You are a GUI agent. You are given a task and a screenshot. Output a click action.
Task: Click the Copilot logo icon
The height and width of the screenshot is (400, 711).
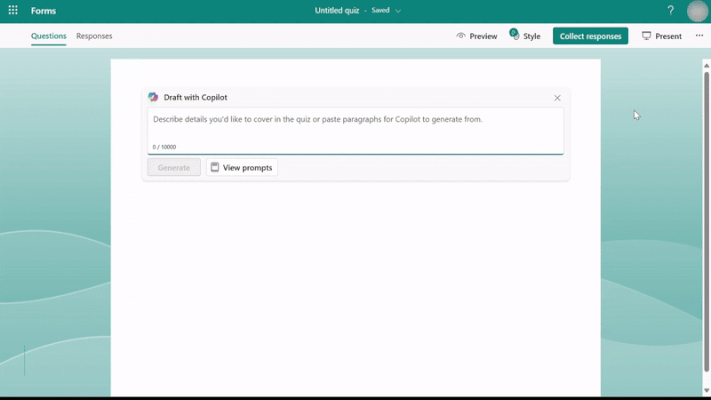(x=153, y=97)
